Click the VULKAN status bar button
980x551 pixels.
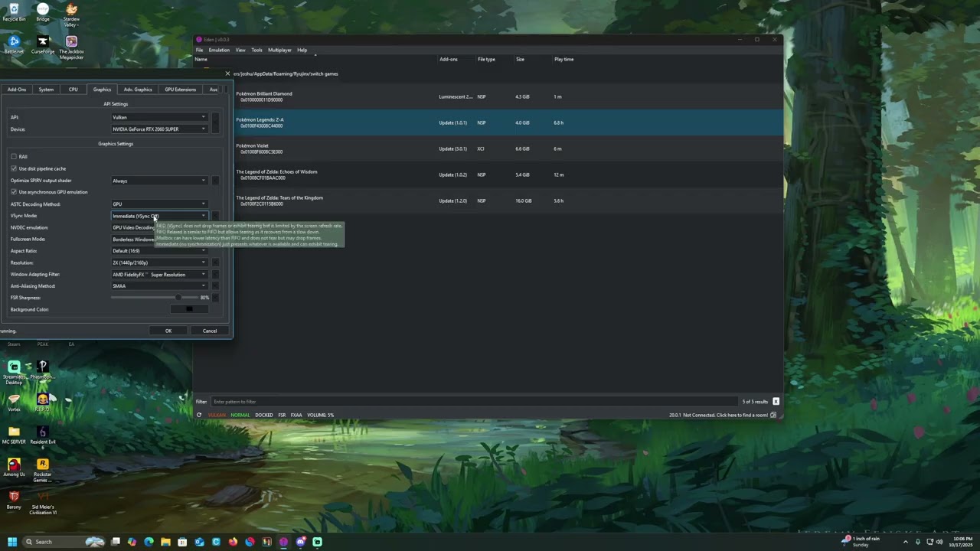[x=217, y=415]
